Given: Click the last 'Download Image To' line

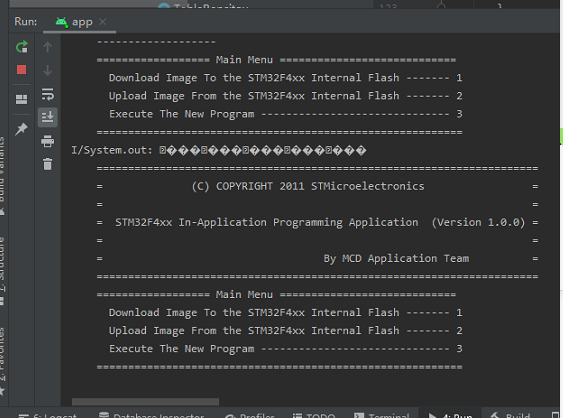Looking at the screenshot, I should click(x=286, y=313).
